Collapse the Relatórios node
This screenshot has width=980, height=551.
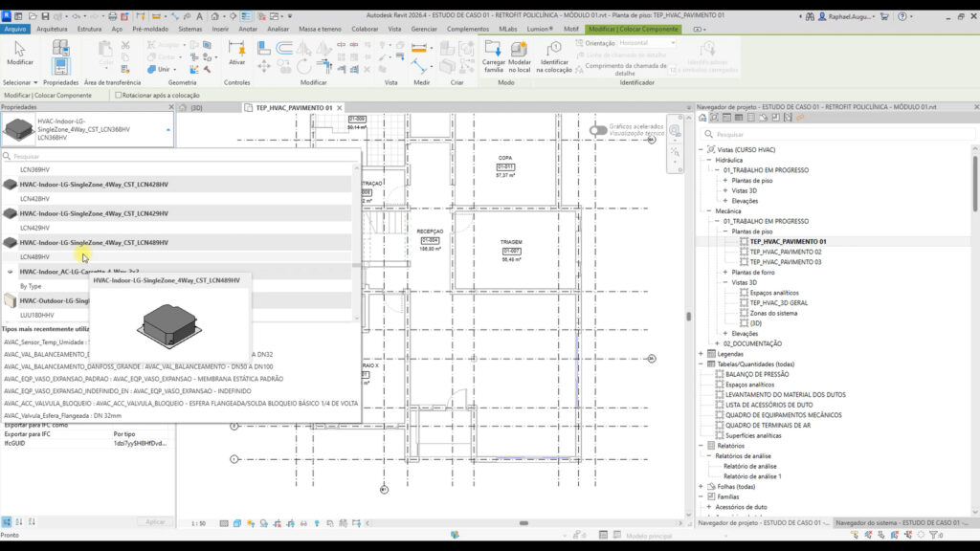702,446
